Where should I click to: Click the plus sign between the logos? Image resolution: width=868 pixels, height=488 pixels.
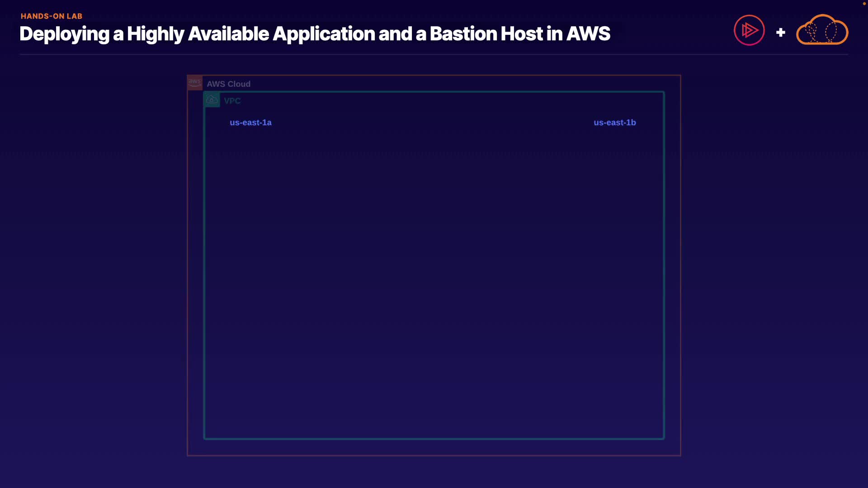[x=780, y=33]
